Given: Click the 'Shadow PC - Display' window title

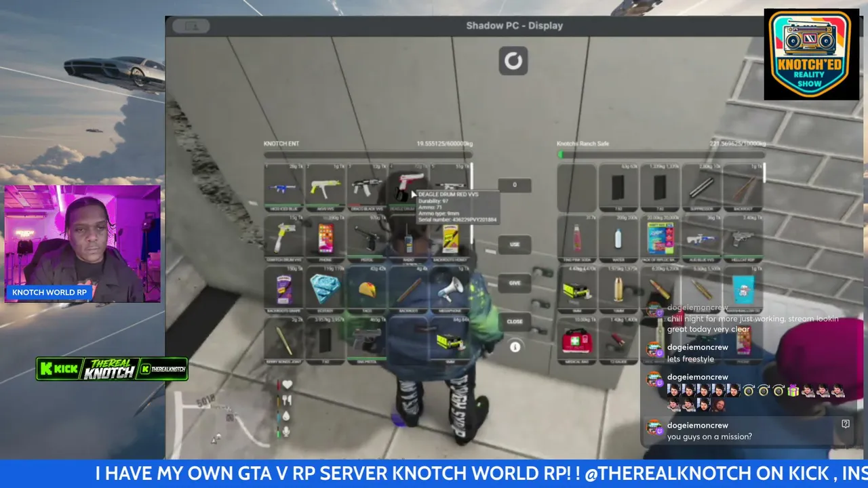Looking at the screenshot, I should point(515,26).
